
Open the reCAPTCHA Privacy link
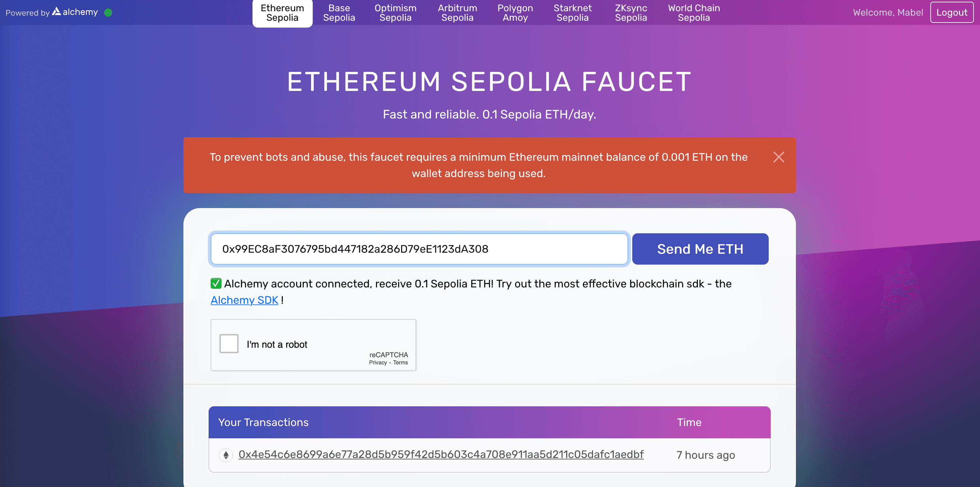coord(377,362)
